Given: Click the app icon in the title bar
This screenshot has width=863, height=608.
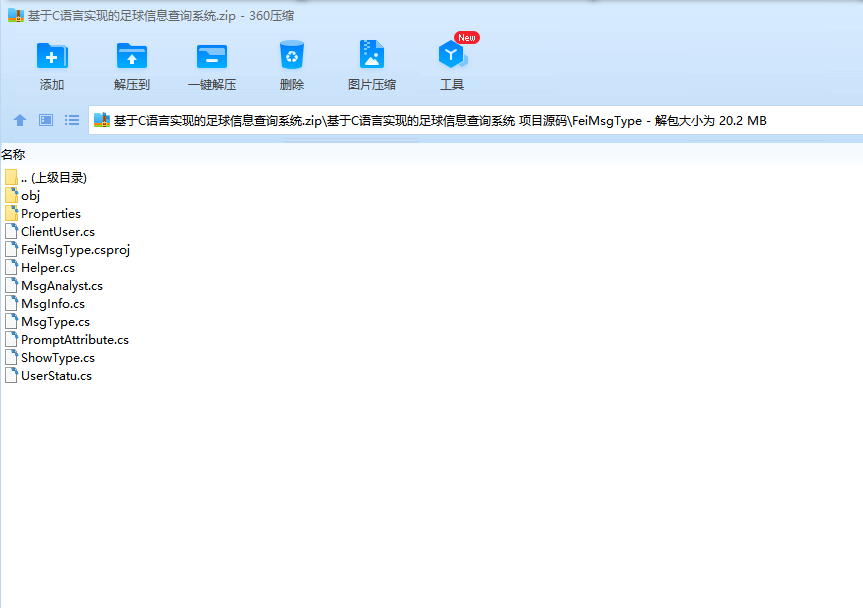Looking at the screenshot, I should pos(16,15).
